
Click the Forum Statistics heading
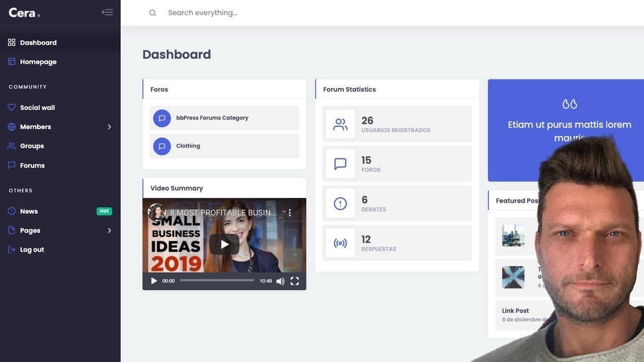(349, 89)
